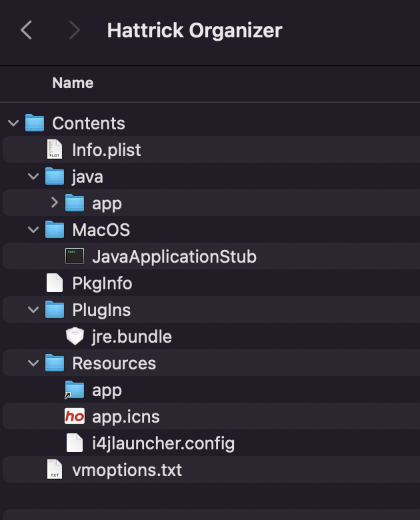420x520 pixels.
Task: Go forward with the right arrow button
Action: [x=74, y=30]
